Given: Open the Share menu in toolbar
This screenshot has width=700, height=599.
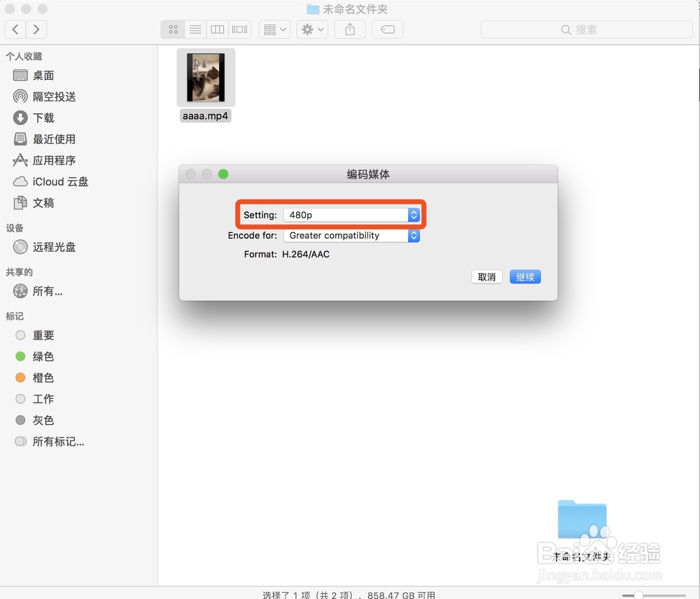Looking at the screenshot, I should coord(349,29).
